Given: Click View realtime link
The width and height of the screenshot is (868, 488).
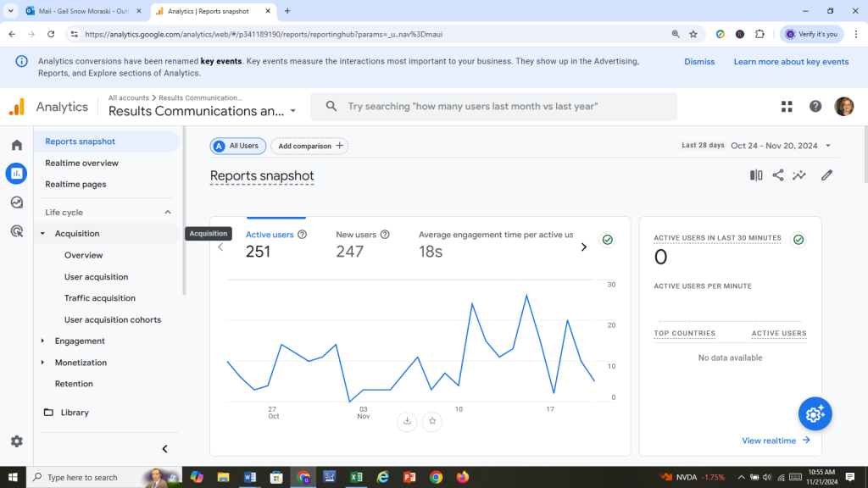Looking at the screenshot, I should tap(776, 441).
